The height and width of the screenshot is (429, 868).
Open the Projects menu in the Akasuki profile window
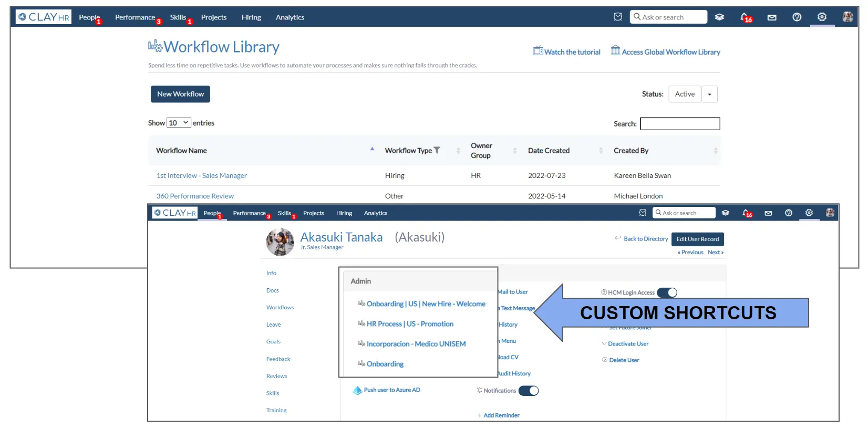[314, 213]
